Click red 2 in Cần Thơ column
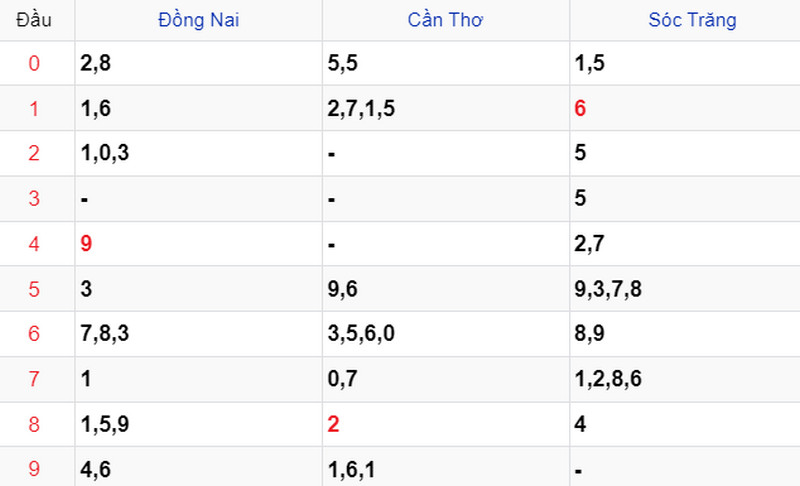The image size is (800, 486). [x=333, y=424]
